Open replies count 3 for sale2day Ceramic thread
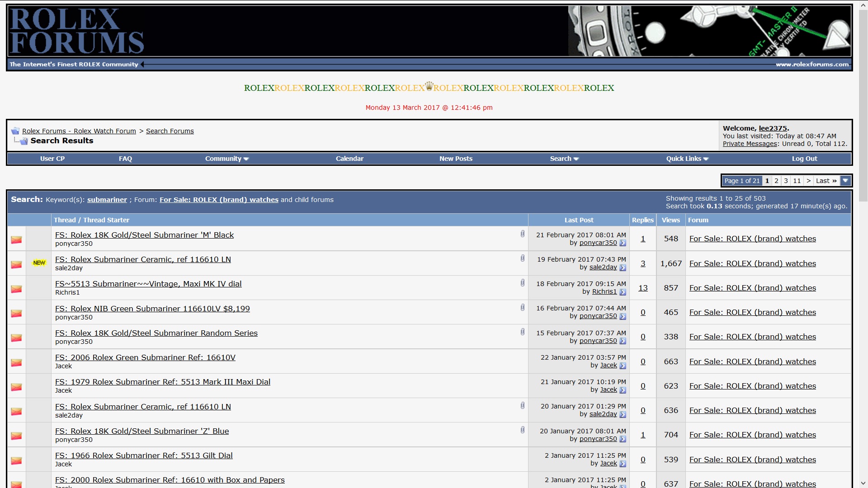868x488 pixels. coord(643,263)
